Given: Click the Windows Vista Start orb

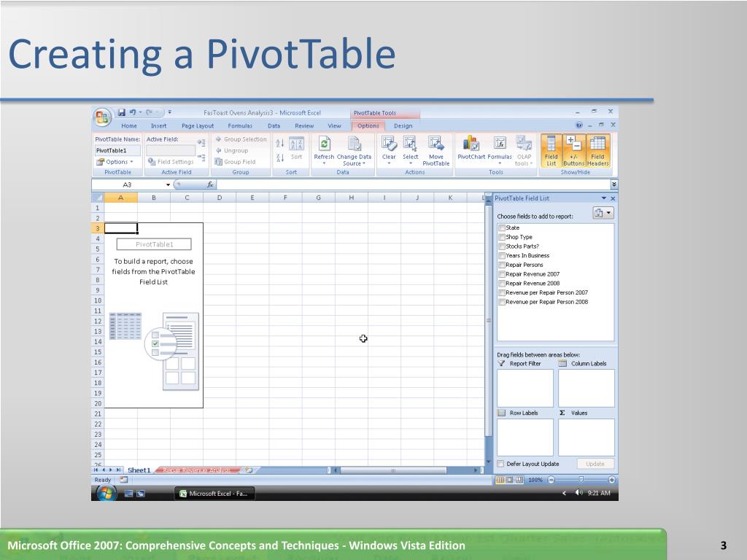Looking at the screenshot, I should [x=107, y=494].
